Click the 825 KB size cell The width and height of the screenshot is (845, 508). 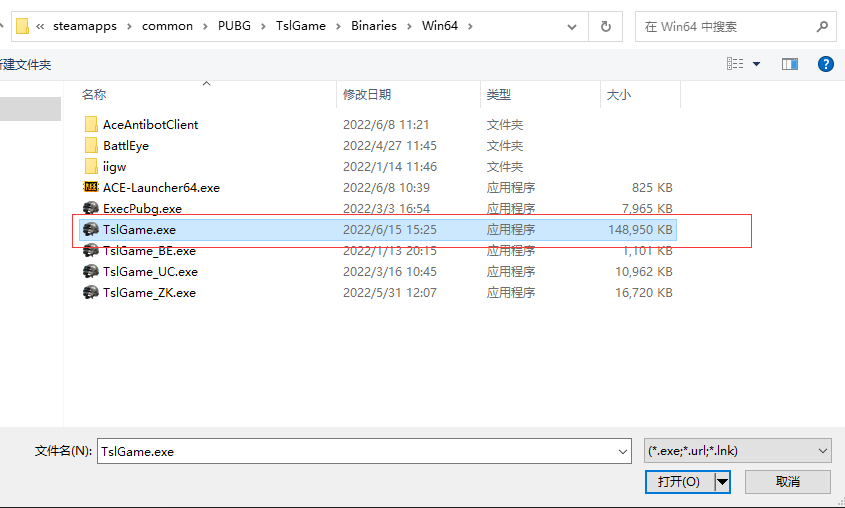pos(652,187)
